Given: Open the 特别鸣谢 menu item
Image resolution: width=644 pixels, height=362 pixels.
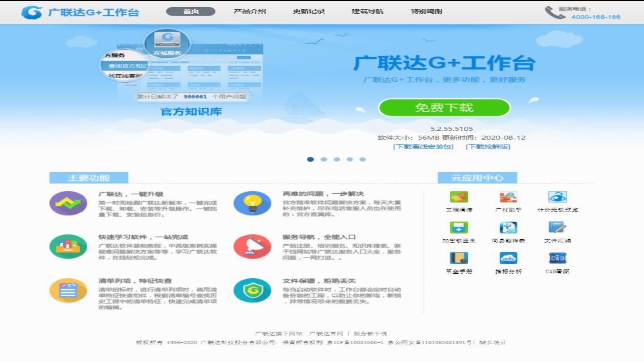Looking at the screenshot, I should (x=427, y=11).
